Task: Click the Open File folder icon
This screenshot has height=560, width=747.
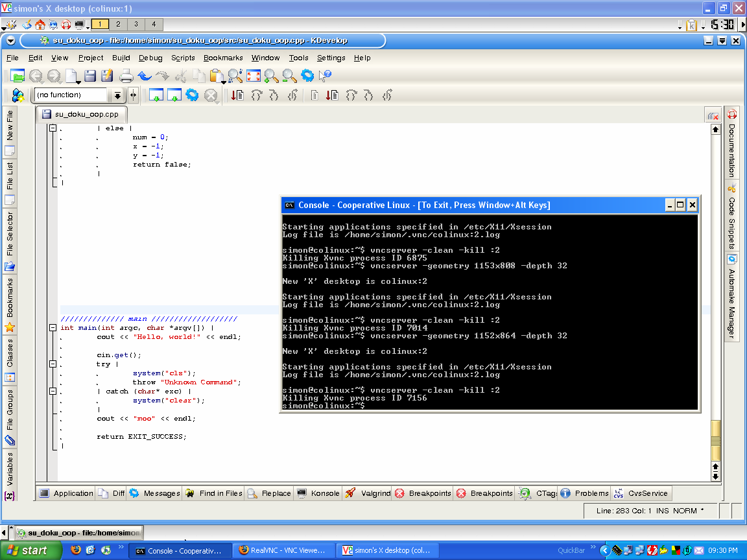Action: click(x=17, y=76)
